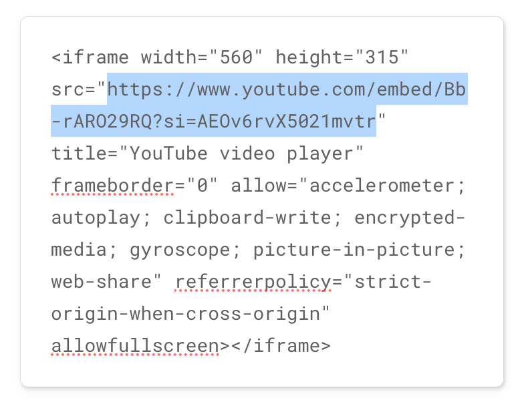Click the 'clipboard-write;' permission text
The height and width of the screenshot is (420, 526).
tap(253, 218)
